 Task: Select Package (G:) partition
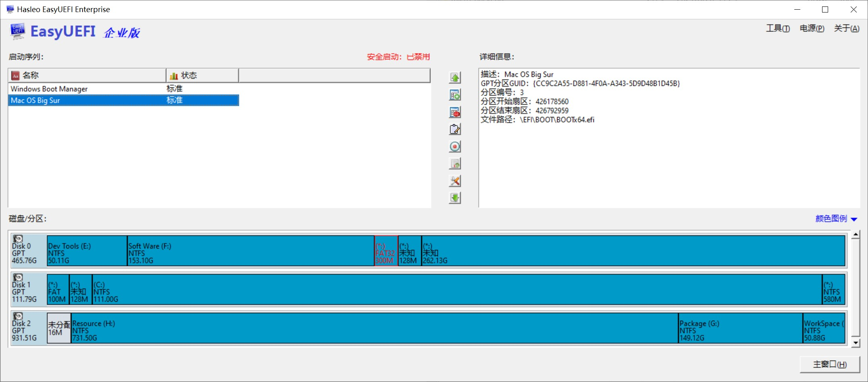[741, 328]
